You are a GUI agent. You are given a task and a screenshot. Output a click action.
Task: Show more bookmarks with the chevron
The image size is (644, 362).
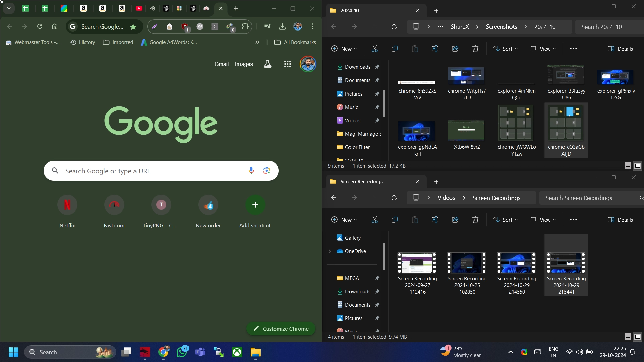pos(257,42)
